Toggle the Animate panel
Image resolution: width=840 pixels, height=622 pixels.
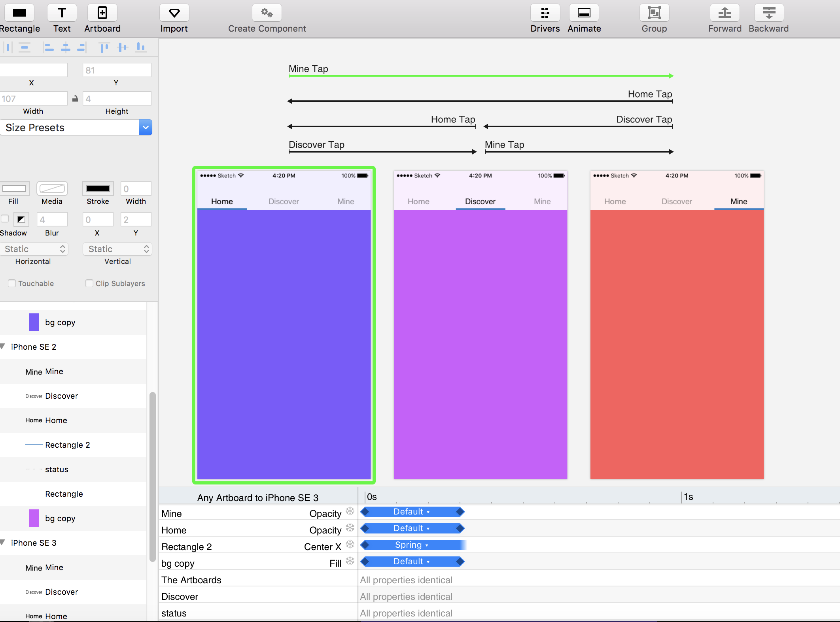(584, 13)
